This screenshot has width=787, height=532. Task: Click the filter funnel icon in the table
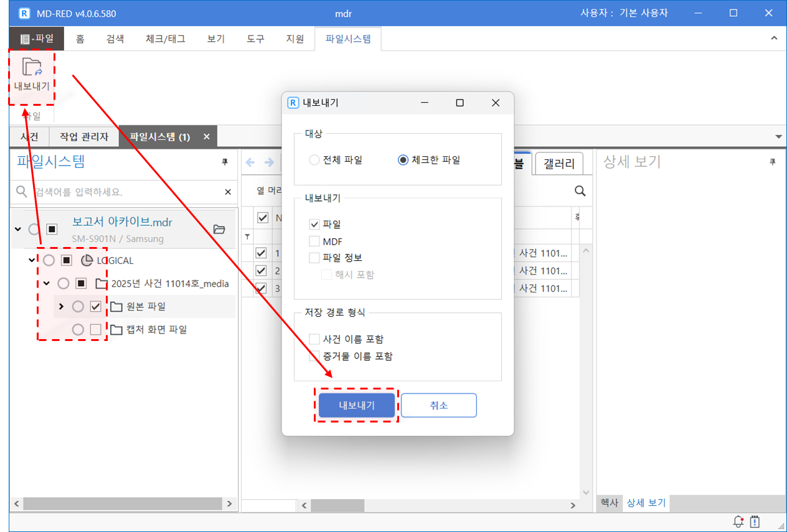pos(247,236)
